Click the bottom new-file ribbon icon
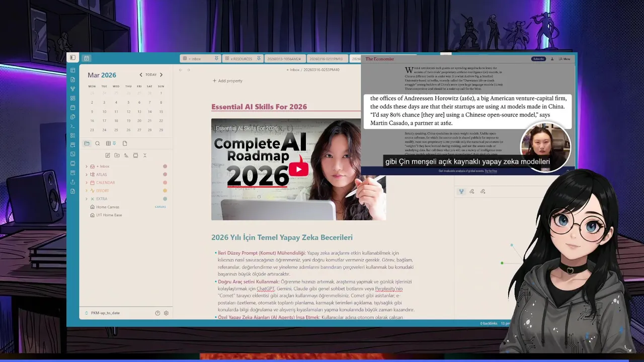Image resolution: width=644 pixels, height=362 pixels. (73, 192)
